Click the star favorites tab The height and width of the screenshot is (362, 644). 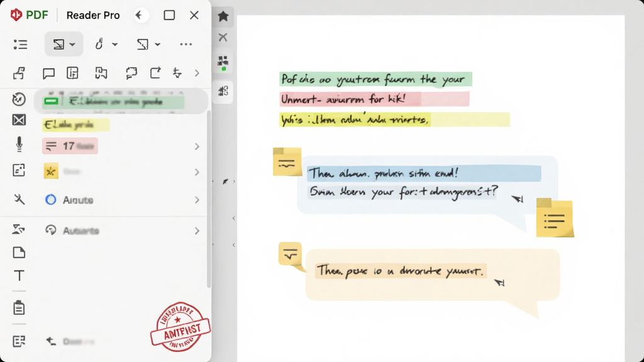click(223, 16)
